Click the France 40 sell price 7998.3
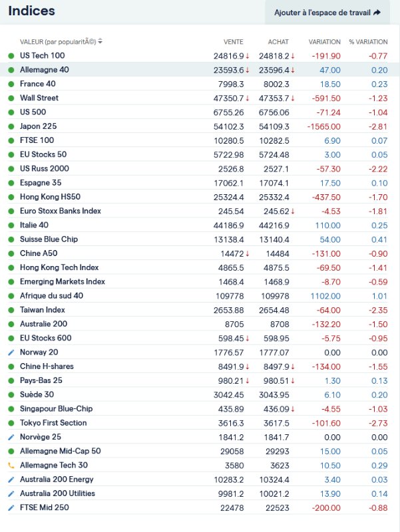The image size is (400, 532). (231, 84)
